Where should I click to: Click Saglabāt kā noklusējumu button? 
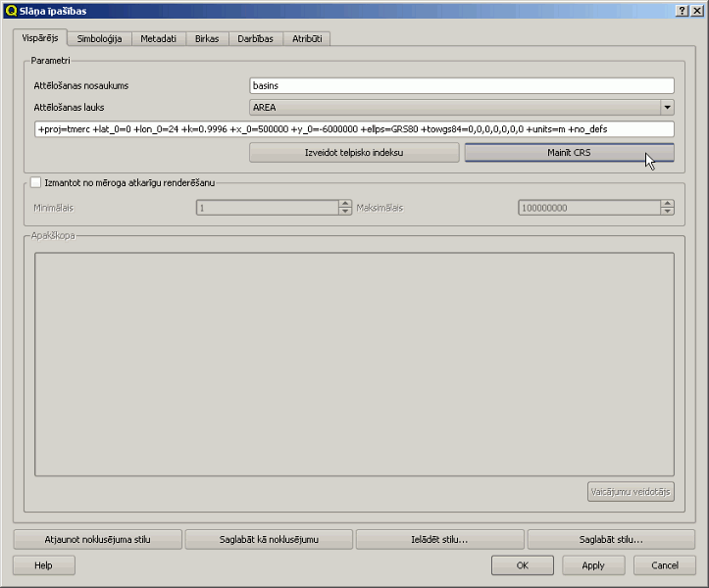(269, 540)
